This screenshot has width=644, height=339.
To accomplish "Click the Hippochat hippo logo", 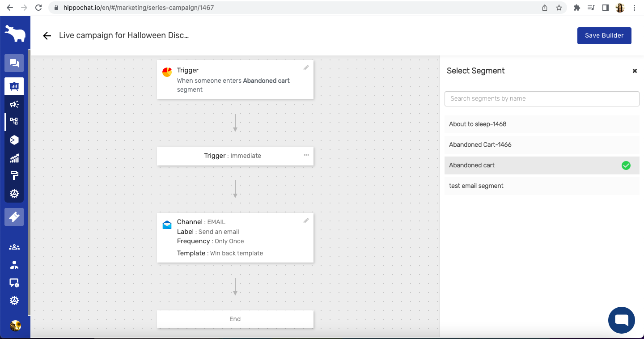I will pyautogui.click(x=15, y=34).
